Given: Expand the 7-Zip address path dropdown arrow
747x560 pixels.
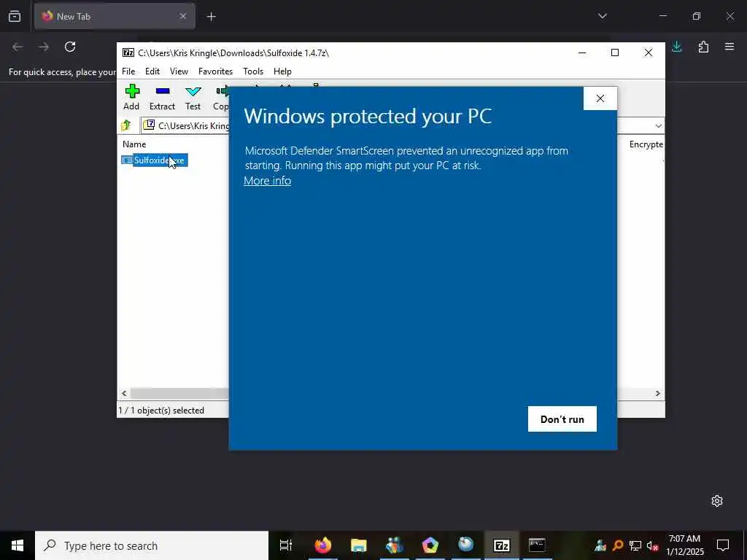Looking at the screenshot, I should point(659,125).
